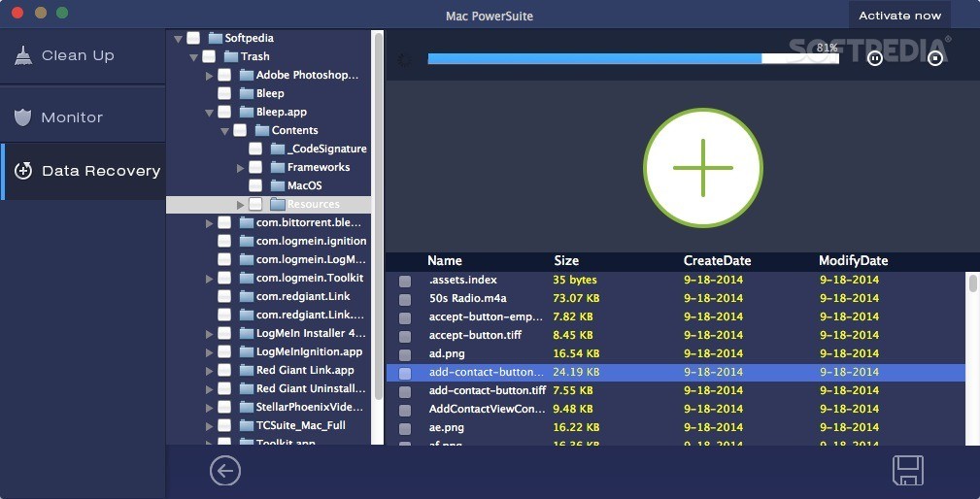Check the Softpedia folder checkbox
The height and width of the screenshot is (499, 980).
(193, 38)
